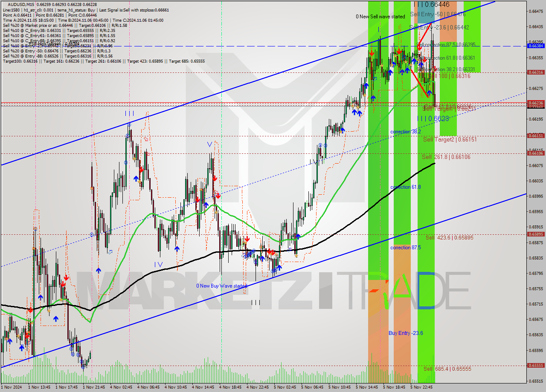The width and height of the screenshot is (546, 392).
Task: Click the 'I I I 0.66446' label at top
Action: 432,4
